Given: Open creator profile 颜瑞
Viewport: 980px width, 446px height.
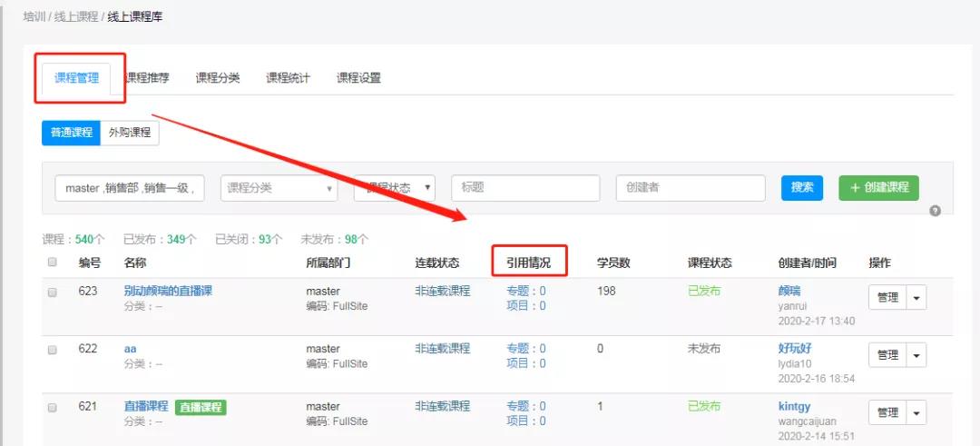Looking at the screenshot, I should (x=789, y=291).
